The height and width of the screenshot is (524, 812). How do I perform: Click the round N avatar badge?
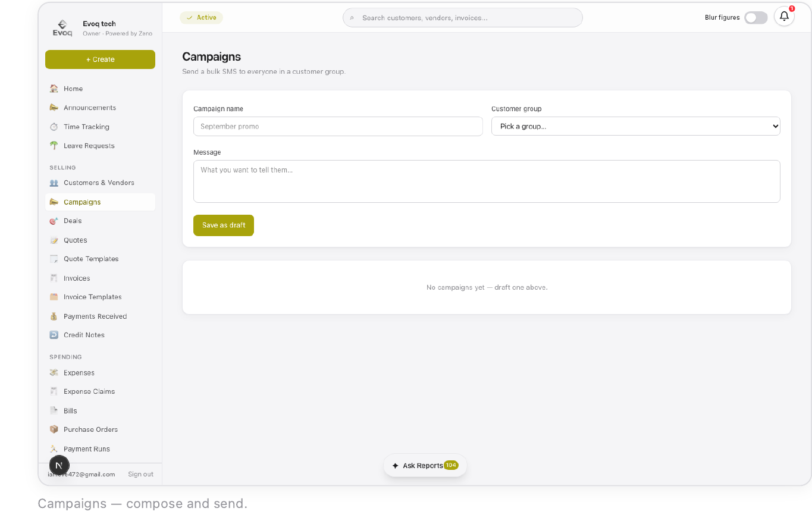point(59,465)
